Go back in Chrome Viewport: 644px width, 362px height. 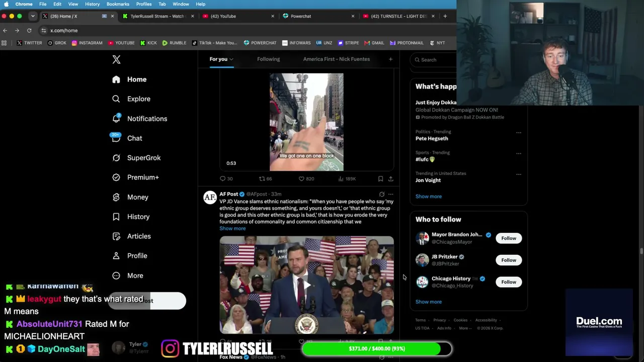(5, 31)
